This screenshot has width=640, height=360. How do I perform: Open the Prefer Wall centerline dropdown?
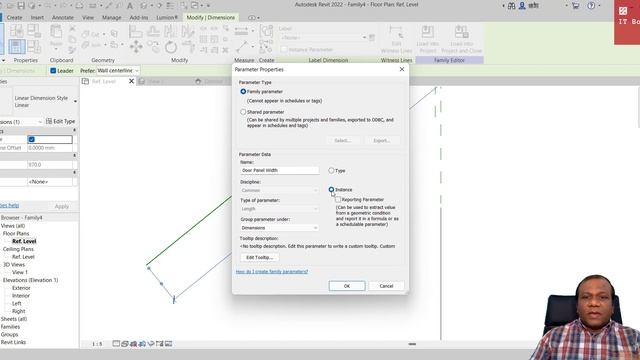[x=118, y=71]
